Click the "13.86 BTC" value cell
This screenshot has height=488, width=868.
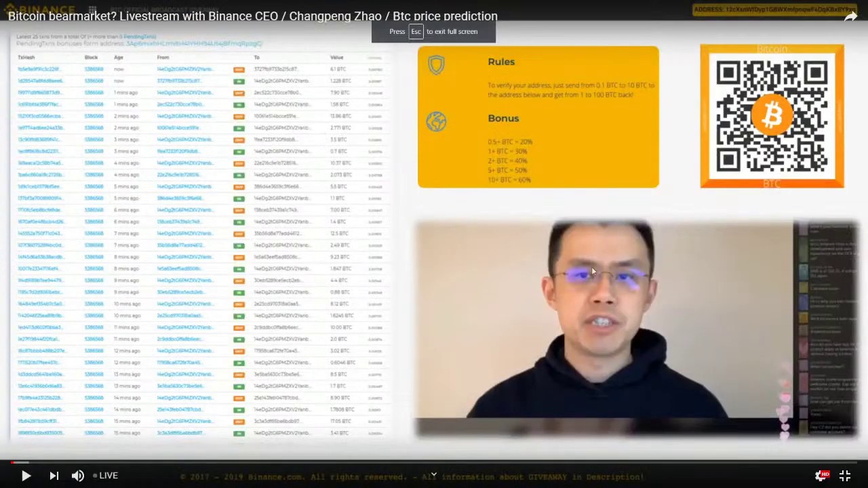click(x=340, y=116)
